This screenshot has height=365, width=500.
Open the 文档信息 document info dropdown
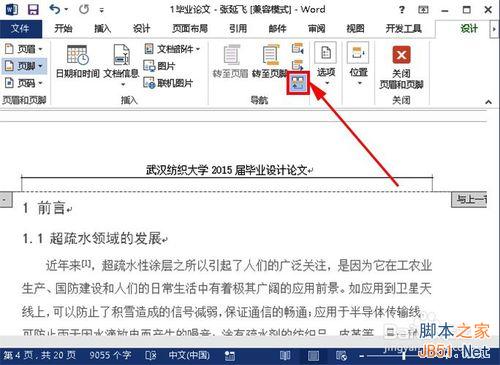click(x=121, y=65)
